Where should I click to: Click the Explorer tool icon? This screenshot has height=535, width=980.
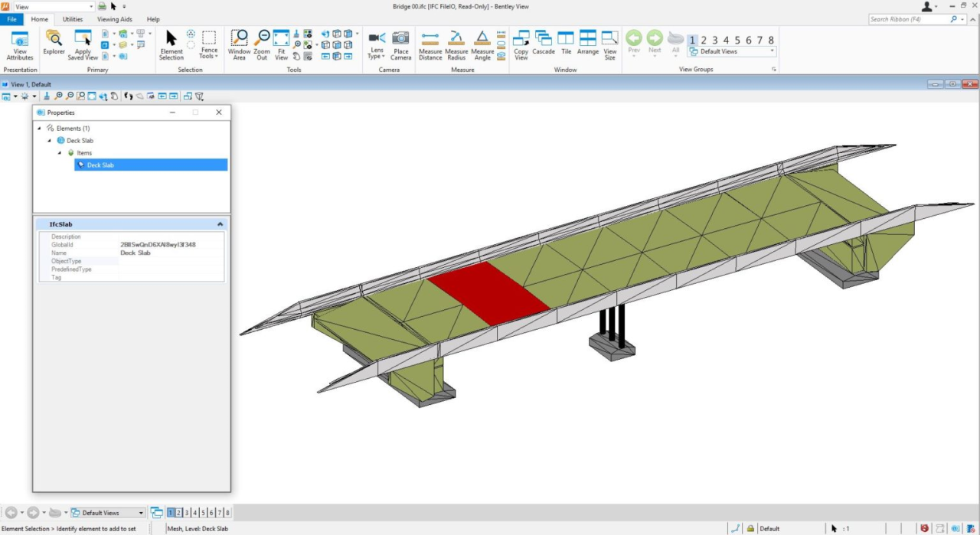click(x=54, y=43)
